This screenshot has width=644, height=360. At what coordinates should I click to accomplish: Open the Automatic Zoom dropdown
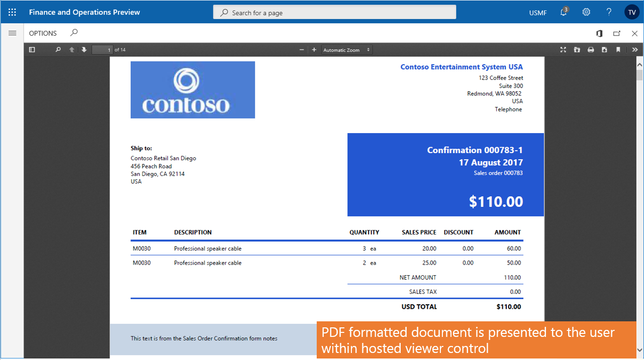click(x=346, y=50)
